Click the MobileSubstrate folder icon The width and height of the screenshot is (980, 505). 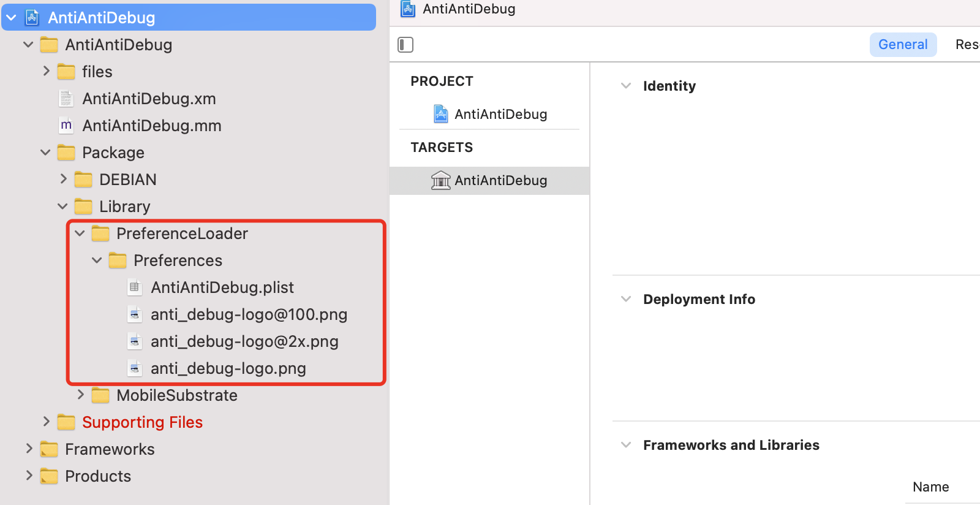coord(100,395)
